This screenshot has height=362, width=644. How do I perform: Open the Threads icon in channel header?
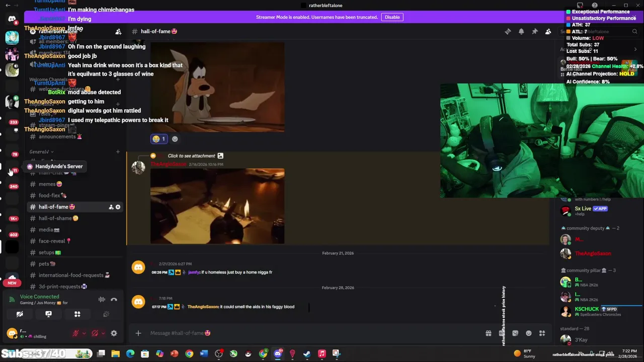[x=508, y=32]
